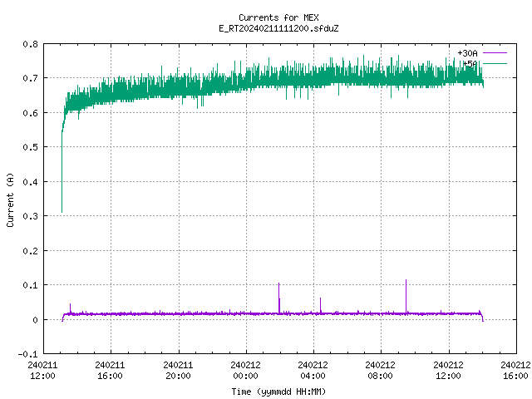Click the green +5A legend line sample

point(495,63)
